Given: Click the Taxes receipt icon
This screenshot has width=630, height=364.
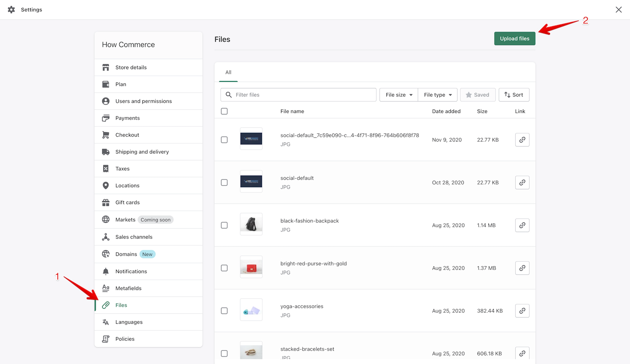Looking at the screenshot, I should point(106,168).
